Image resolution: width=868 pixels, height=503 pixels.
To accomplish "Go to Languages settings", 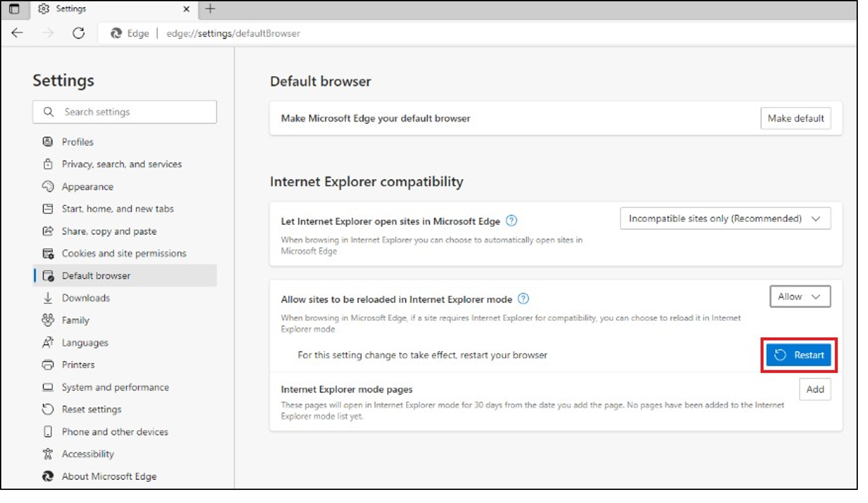I will (125, 342).
